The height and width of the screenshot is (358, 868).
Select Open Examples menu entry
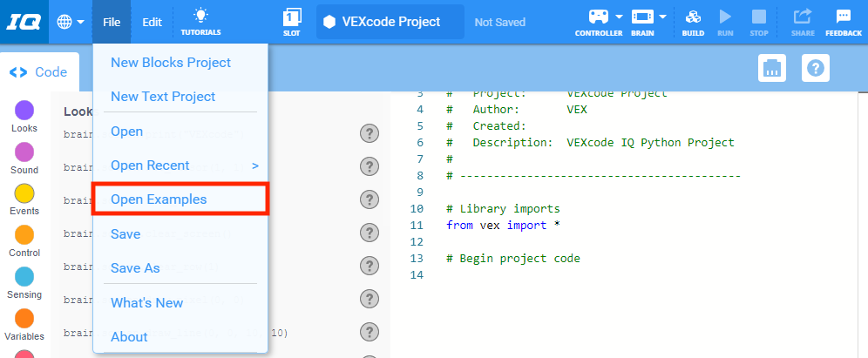(180, 199)
